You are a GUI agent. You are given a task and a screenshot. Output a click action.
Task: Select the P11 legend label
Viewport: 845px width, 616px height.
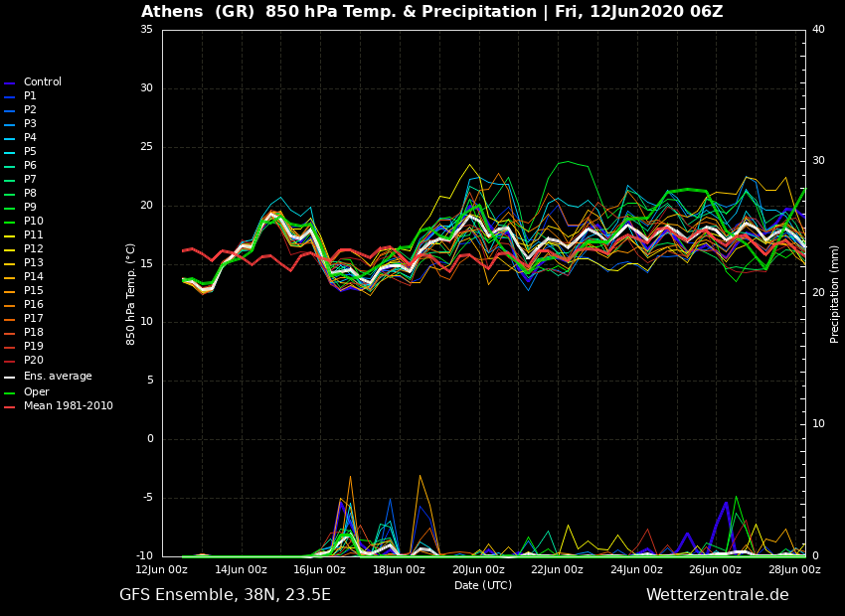(x=34, y=235)
